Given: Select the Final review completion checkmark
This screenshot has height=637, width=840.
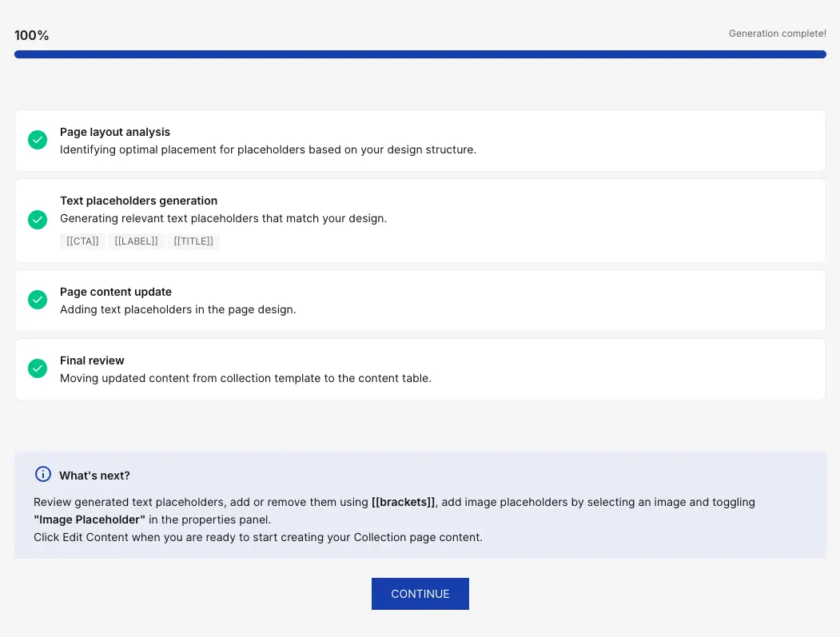Looking at the screenshot, I should tap(38, 368).
